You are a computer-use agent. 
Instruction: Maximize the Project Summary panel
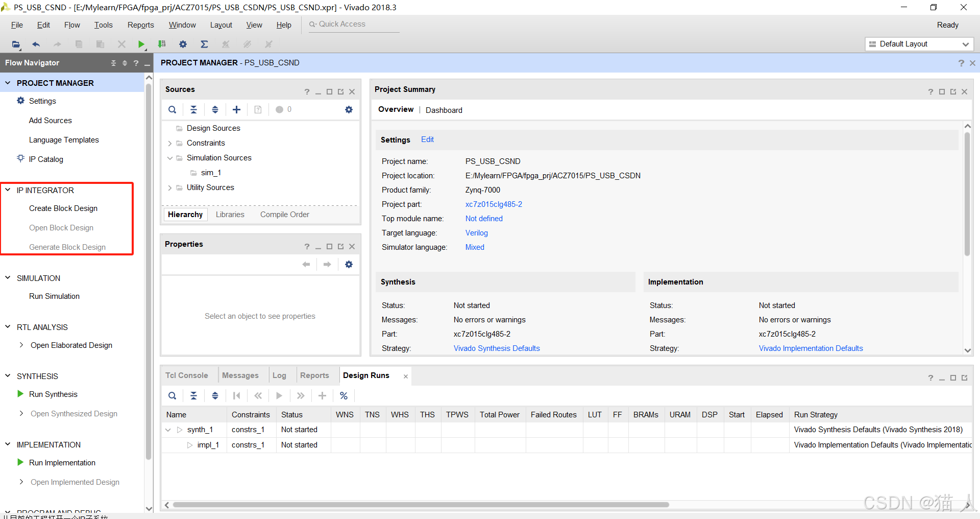942,92
